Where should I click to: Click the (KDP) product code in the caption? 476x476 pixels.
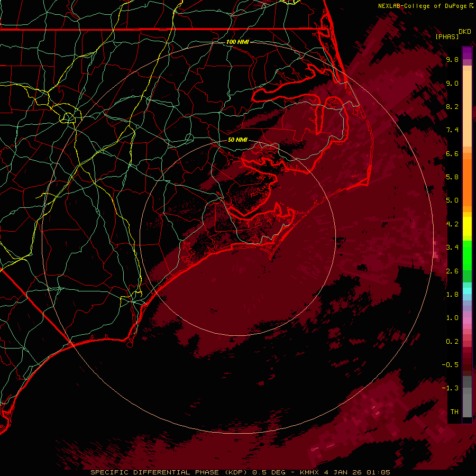click(x=235, y=472)
